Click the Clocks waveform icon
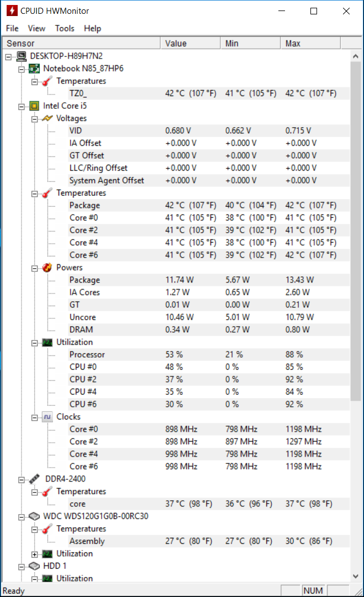The height and width of the screenshot is (597, 364). (47, 417)
